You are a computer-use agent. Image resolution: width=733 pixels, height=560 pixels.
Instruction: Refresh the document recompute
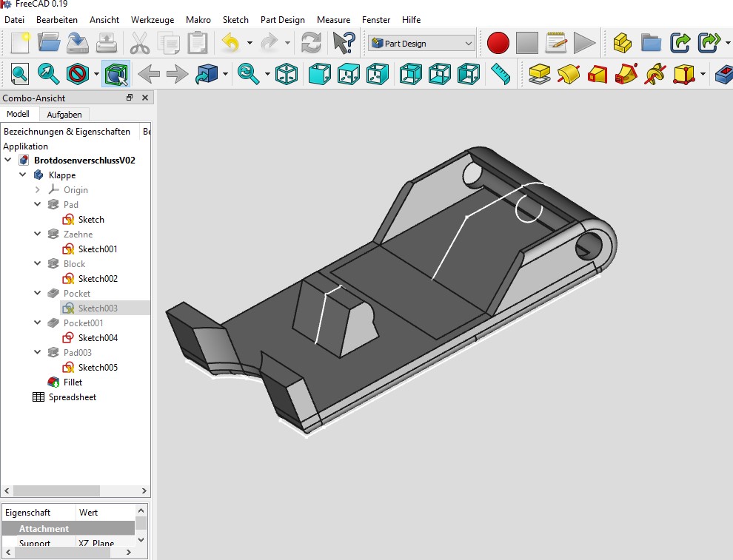point(310,43)
